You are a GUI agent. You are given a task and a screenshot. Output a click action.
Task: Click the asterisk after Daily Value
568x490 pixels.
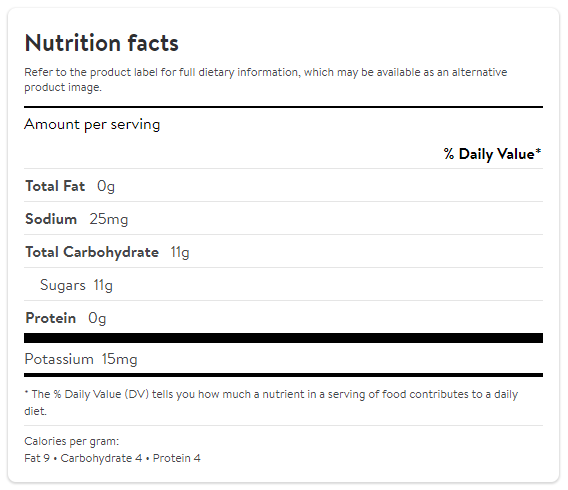(x=538, y=151)
